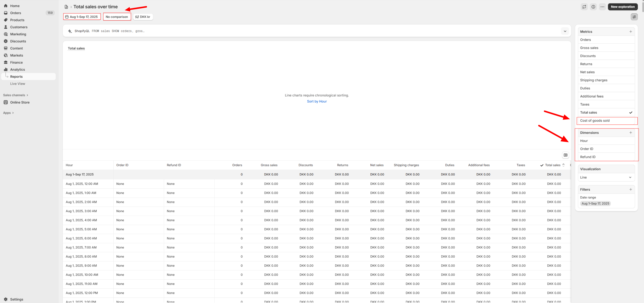Click the Order ID dimension
The image size is (644, 303).
pyautogui.click(x=606, y=149)
